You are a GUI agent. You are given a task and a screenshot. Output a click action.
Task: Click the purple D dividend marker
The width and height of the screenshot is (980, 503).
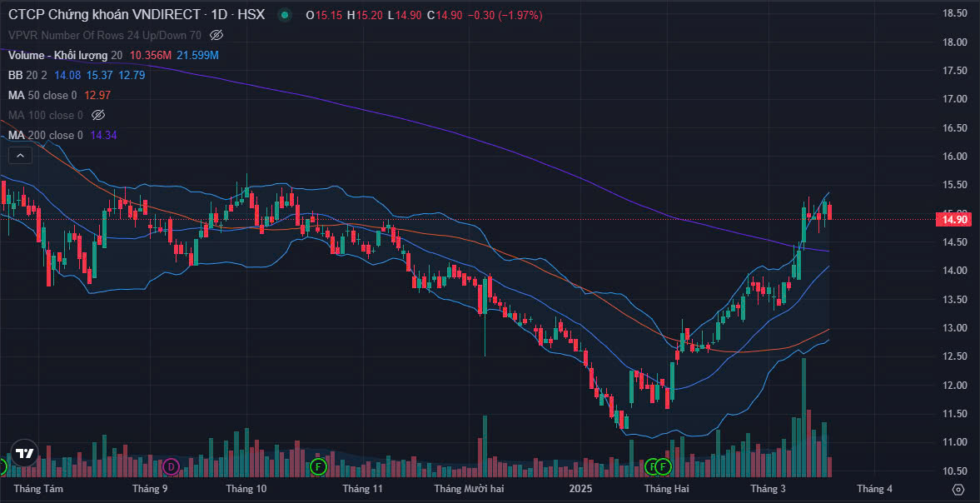(x=171, y=466)
